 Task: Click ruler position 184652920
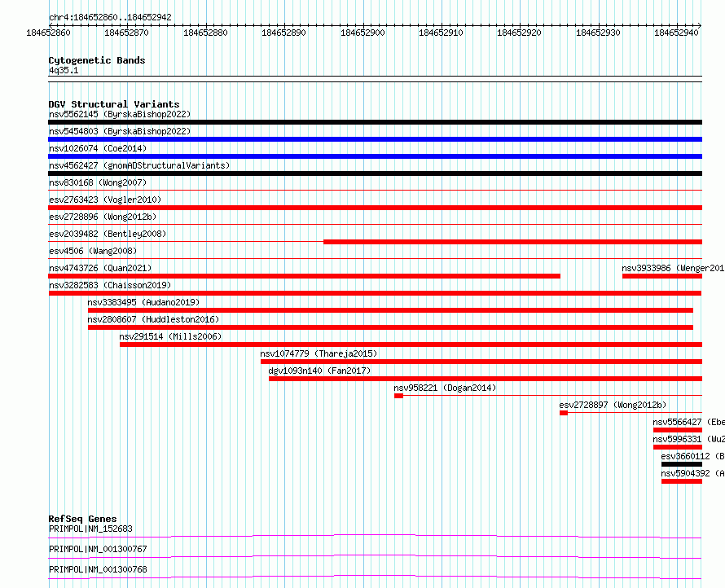519,33
